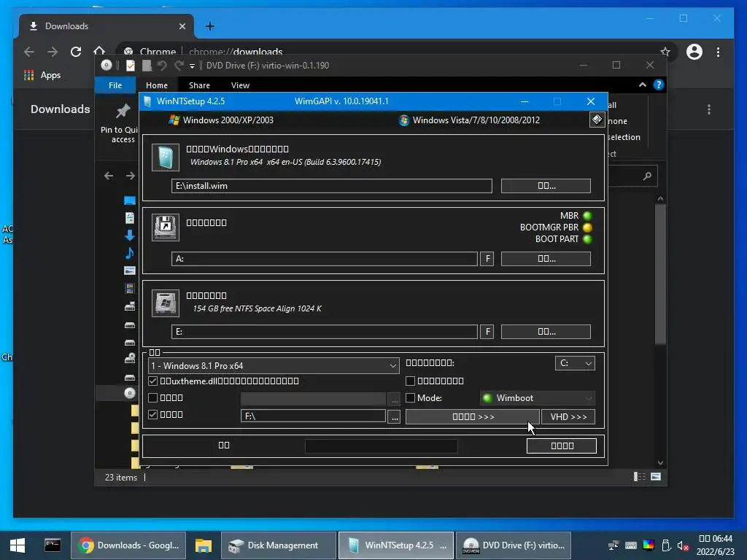This screenshot has width=747, height=560.
Task: Click the Apps bookmarks shortcut
Action: [x=42, y=75]
